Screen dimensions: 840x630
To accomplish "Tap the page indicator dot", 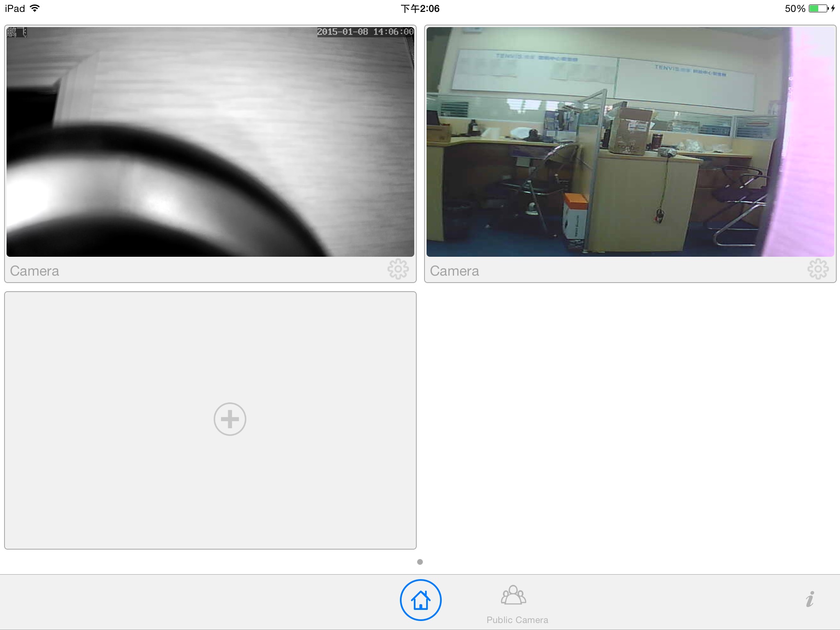I will tap(420, 562).
